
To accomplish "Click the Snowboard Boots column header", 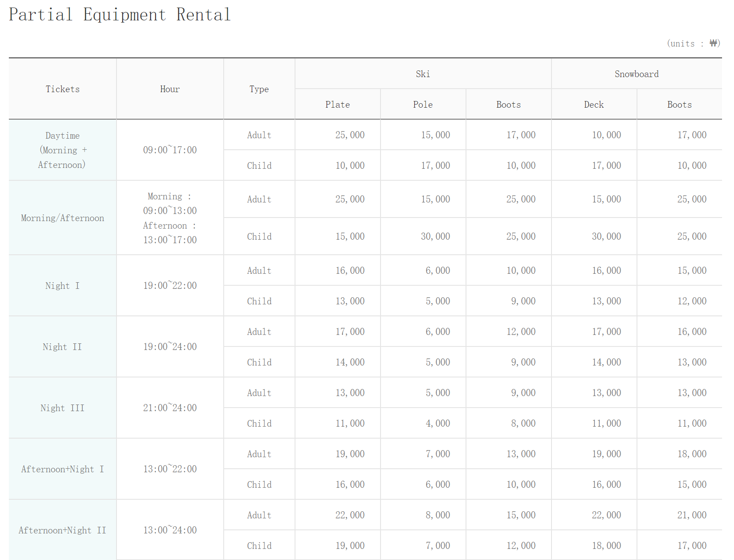I will tap(680, 105).
